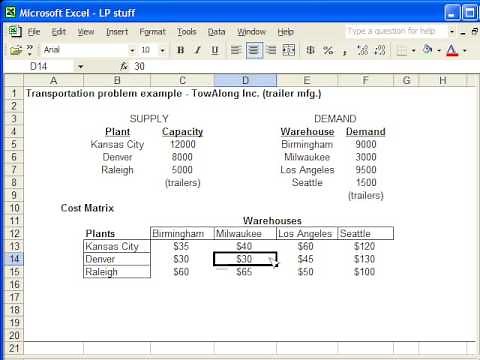Select the Birmingham demand 9000 cell
This screenshot has height=360, width=480.
click(366, 144)
